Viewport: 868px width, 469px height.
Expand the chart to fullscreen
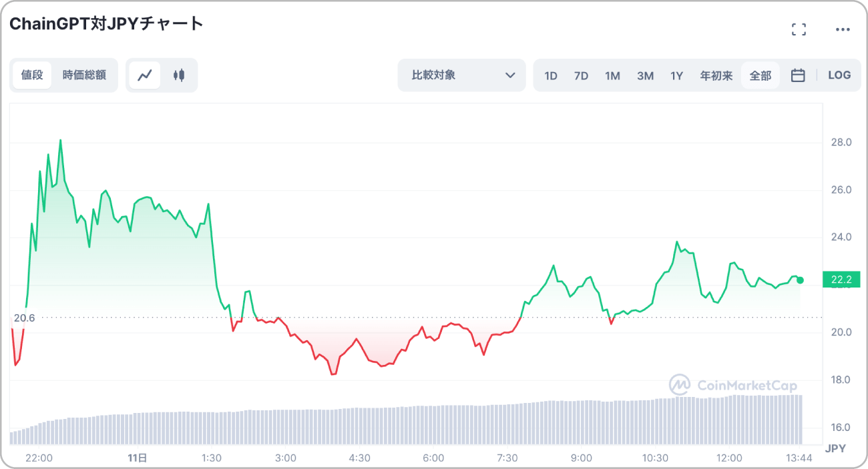tap(799, 29)
